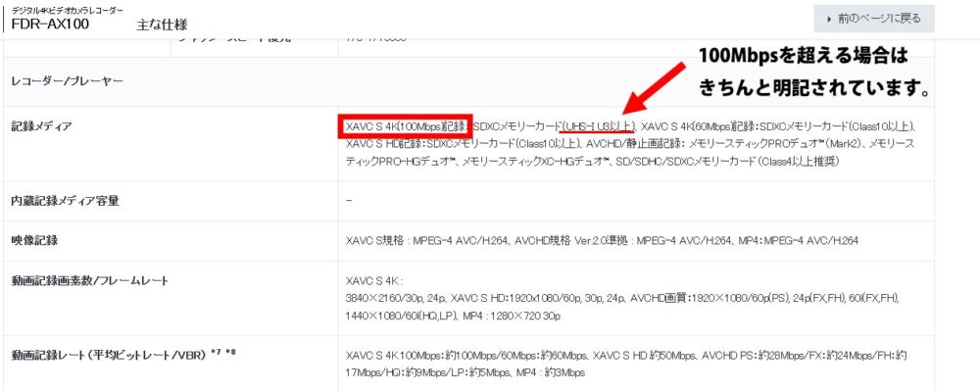Click the FDR-AX100 model name heading
The height and width of the screenshot is (391, 980).
(50, 24)
